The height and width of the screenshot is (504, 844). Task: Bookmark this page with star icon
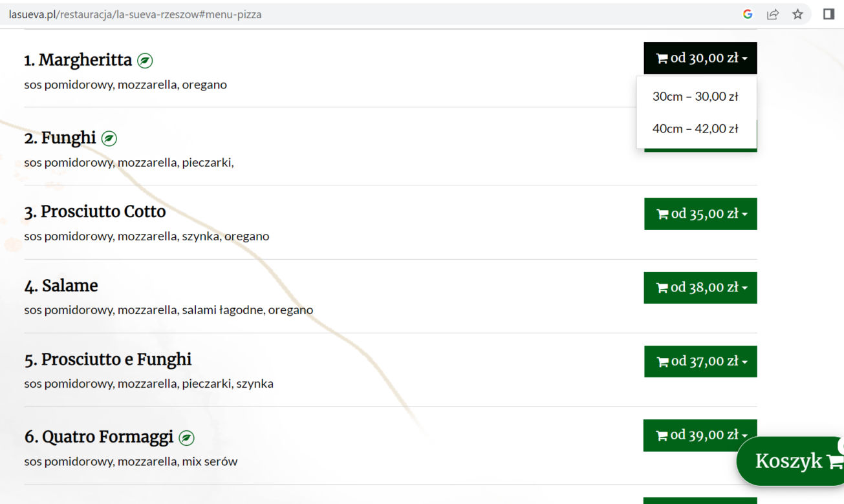[798, 14]
